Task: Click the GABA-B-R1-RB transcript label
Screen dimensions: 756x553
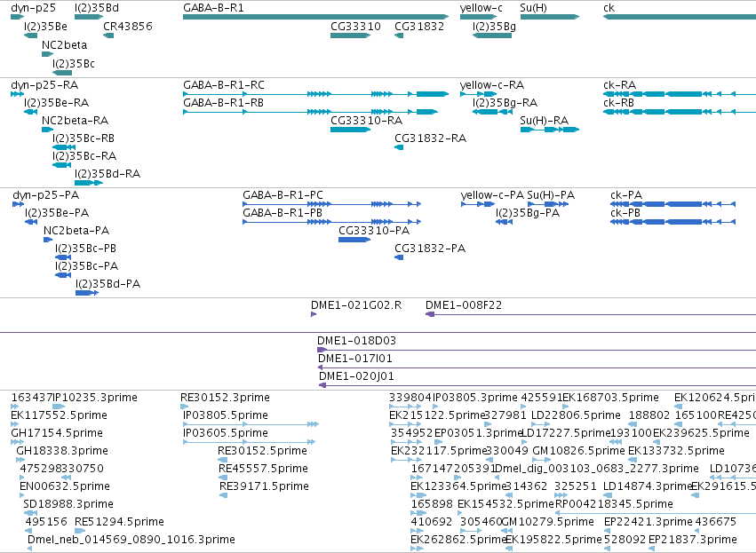Action: tap(223, 103)
